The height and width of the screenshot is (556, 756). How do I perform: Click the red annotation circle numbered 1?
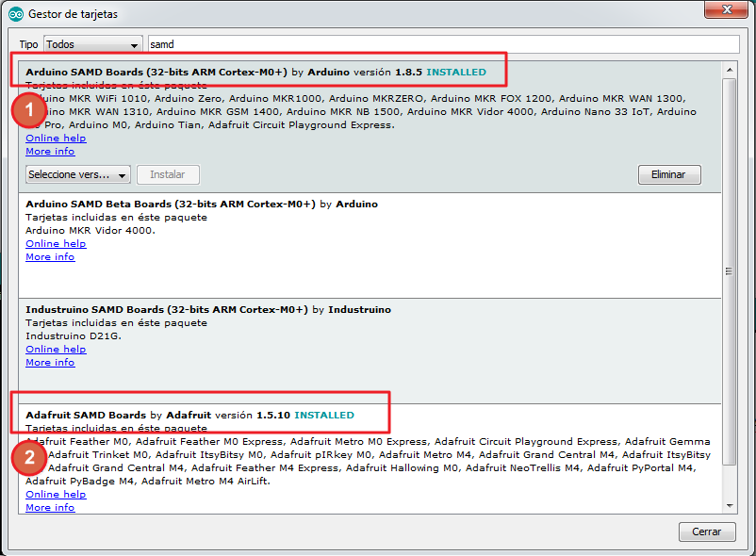click(x=29, y=110)
